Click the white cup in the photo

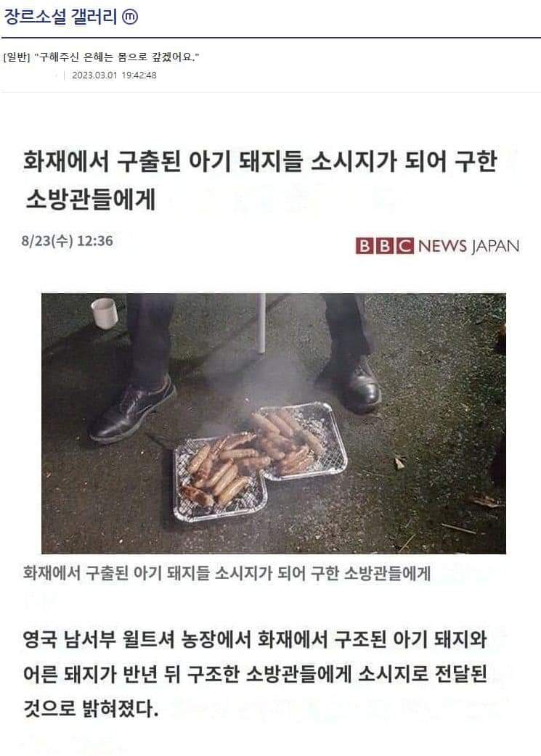point(105,313)
